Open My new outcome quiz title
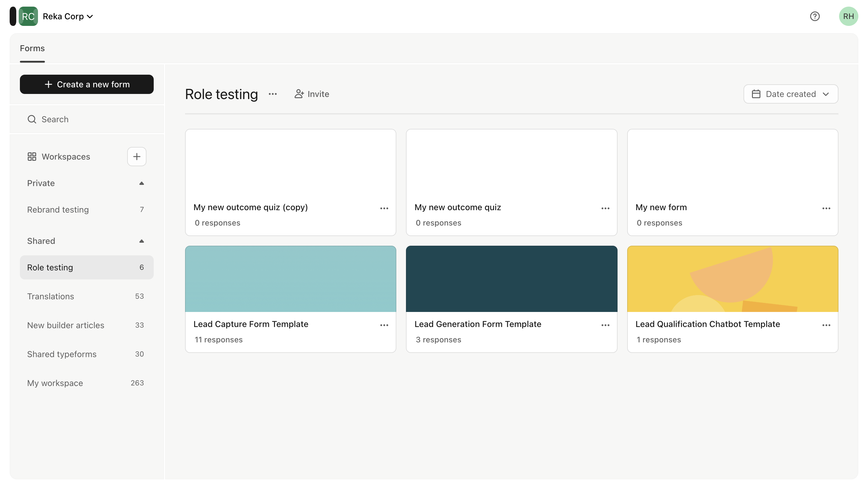Viewport: 868px width, 489px height. (458, 207)
